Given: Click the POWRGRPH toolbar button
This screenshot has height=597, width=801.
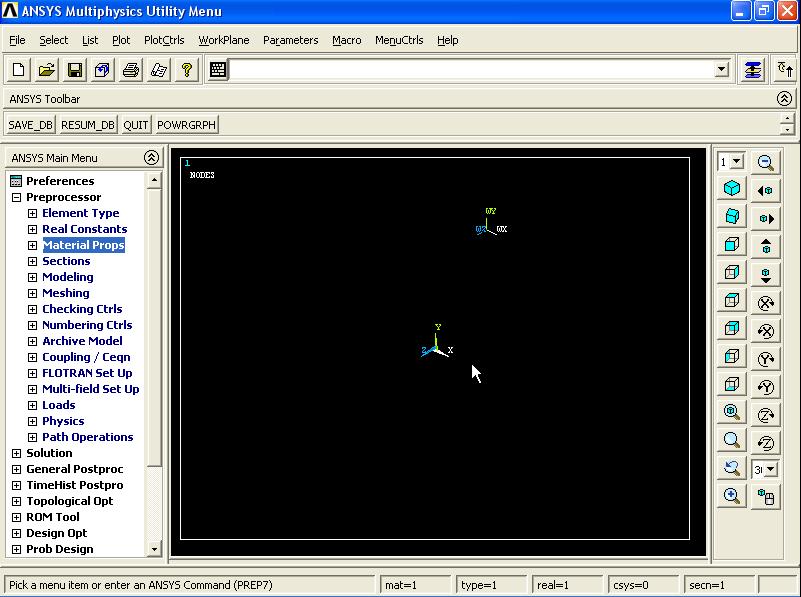Looking at the screenshot, I should tap(186, 125).
